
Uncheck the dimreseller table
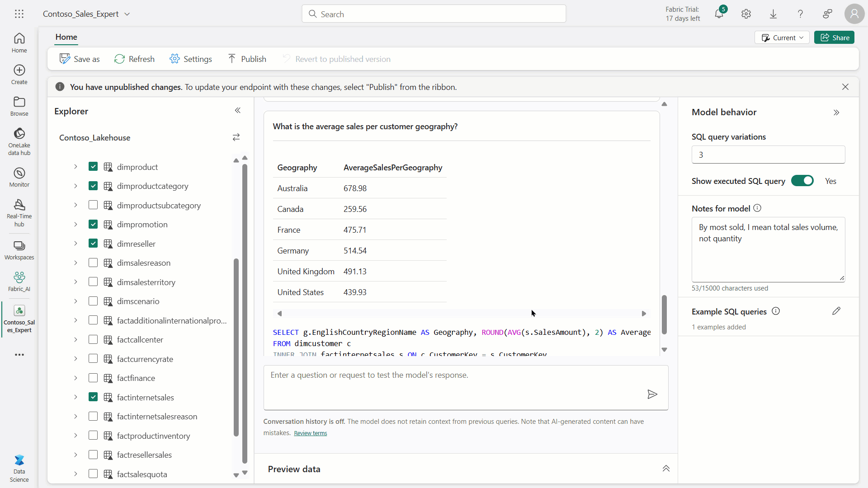tap(93, 243)
